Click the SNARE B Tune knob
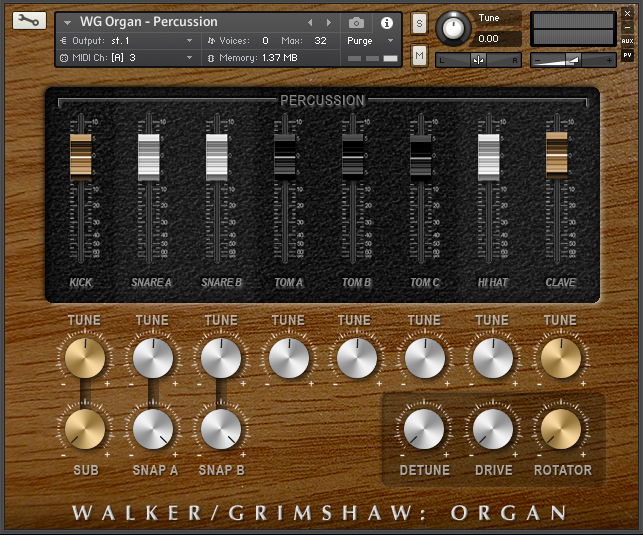The width and height of the screenshot is (643, 535). 221,358
